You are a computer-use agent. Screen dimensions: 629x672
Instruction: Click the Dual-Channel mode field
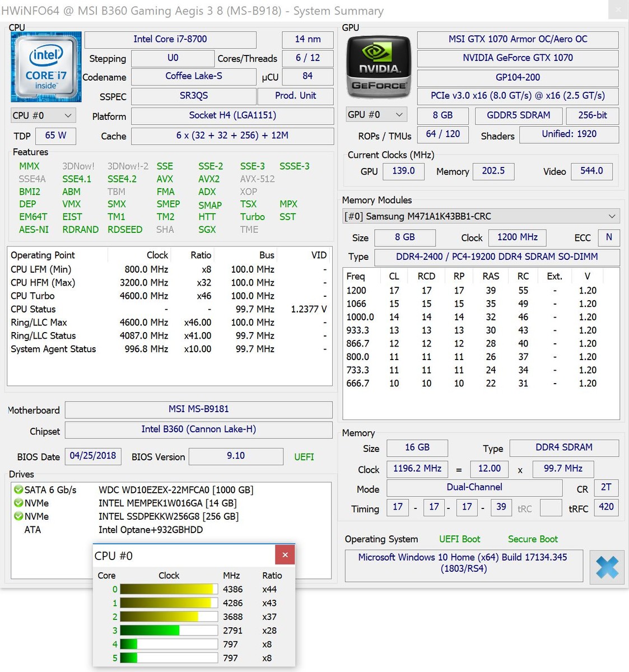(x=474, y=488)
